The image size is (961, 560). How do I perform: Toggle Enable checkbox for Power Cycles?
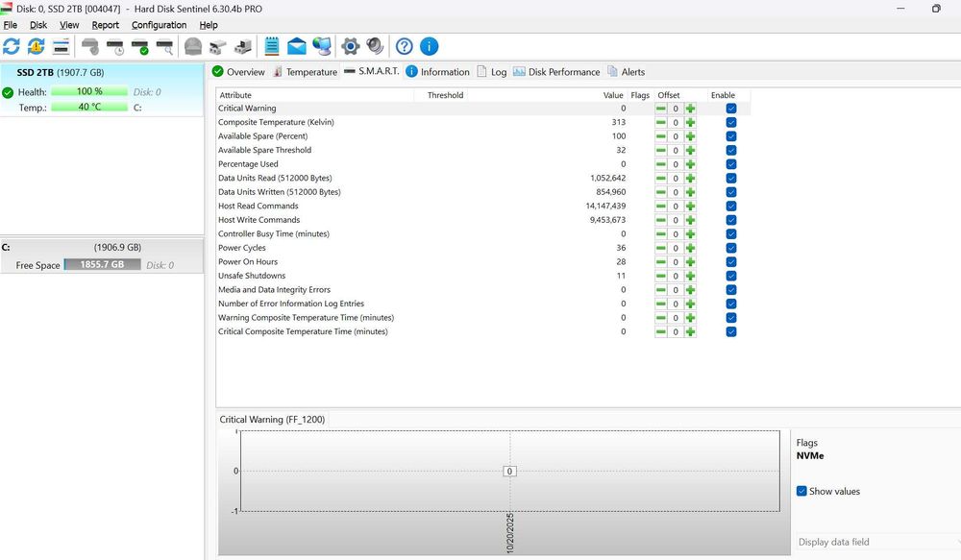[731, 248]
